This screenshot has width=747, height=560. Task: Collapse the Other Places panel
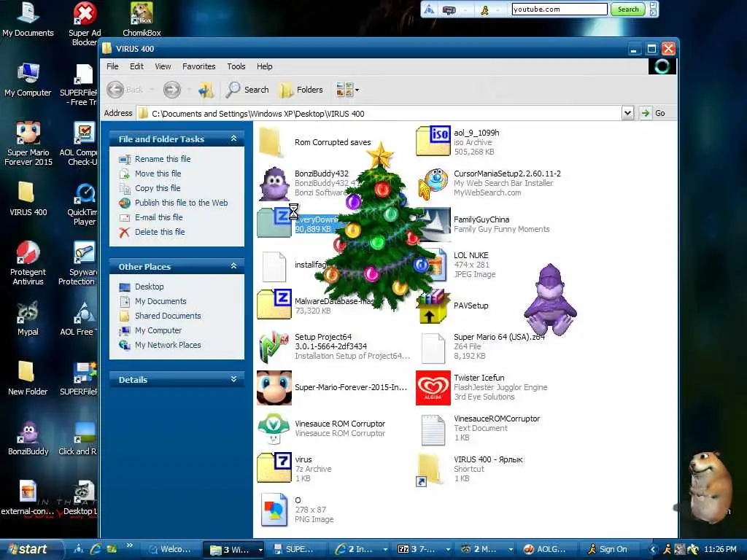click(x=233, y=266)
